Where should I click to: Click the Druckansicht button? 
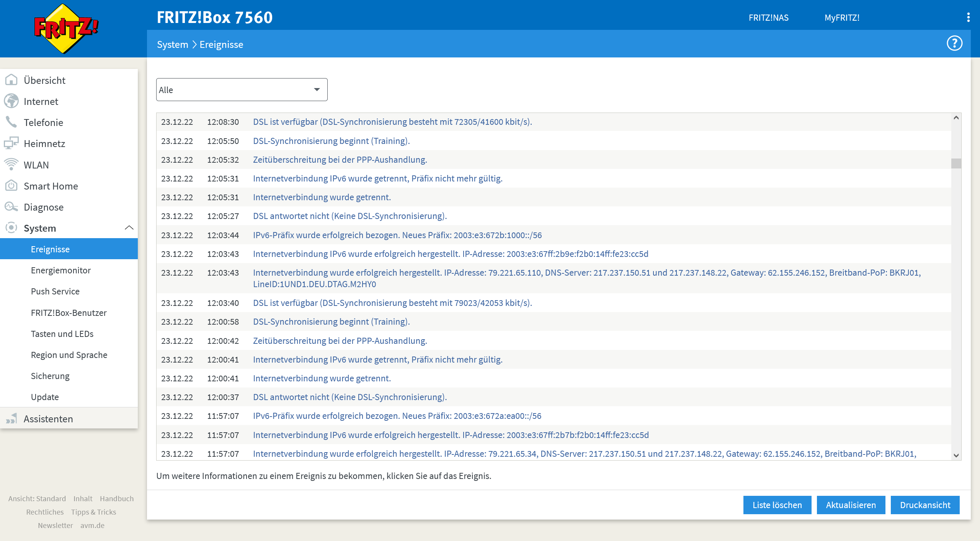coord(925,505)
